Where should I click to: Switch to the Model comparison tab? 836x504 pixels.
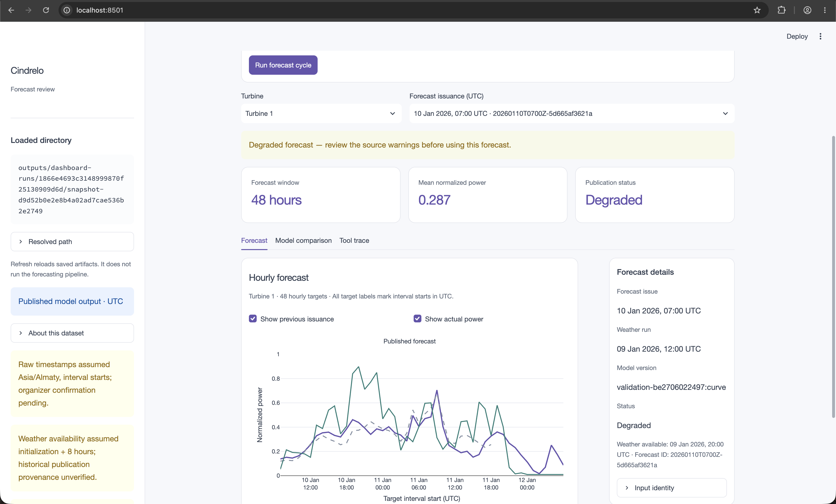303,240
